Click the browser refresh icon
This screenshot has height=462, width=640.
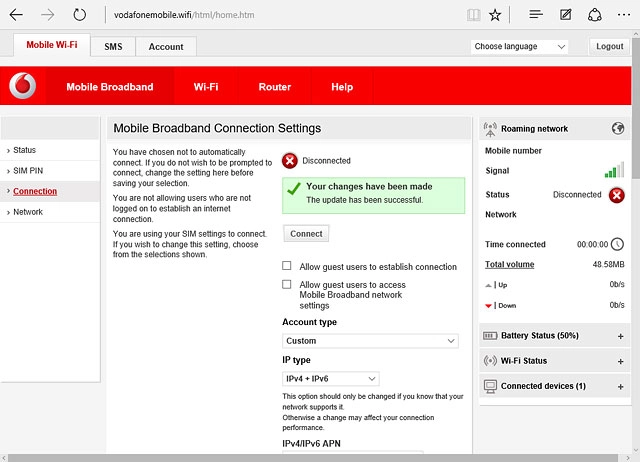tap(80, 15)
